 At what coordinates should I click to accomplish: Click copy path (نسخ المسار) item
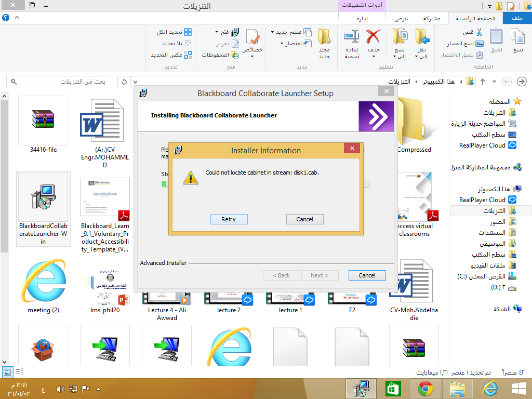click(x=465, y=44)
